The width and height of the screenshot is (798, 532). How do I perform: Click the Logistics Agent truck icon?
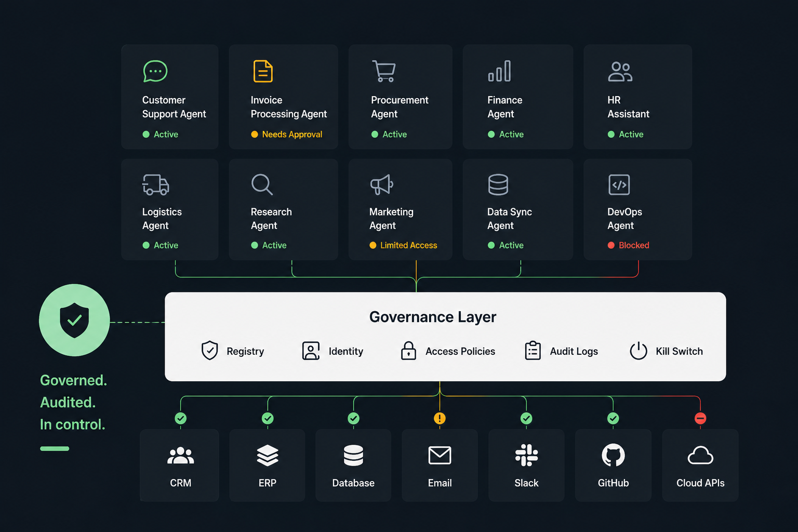click(x=156, y=184)
